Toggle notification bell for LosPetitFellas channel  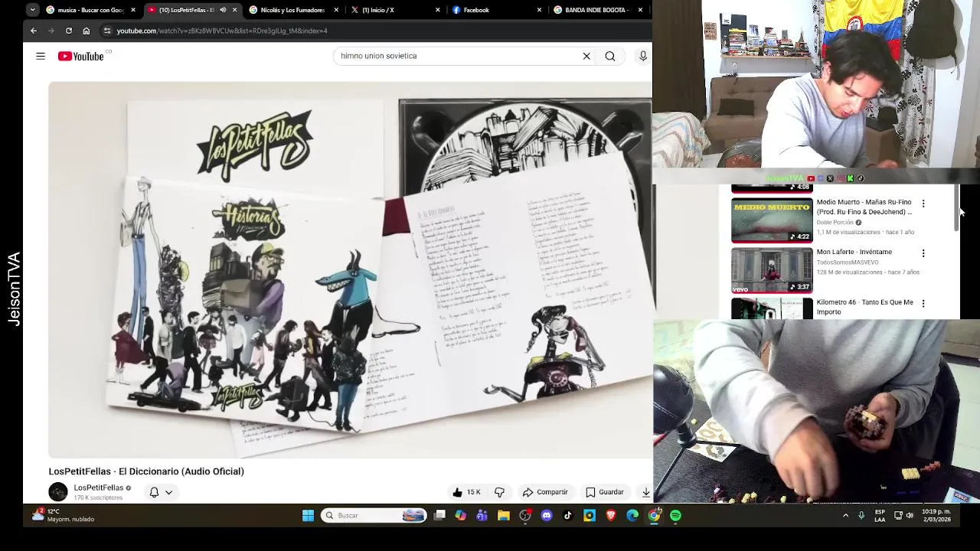pos(154,492)
